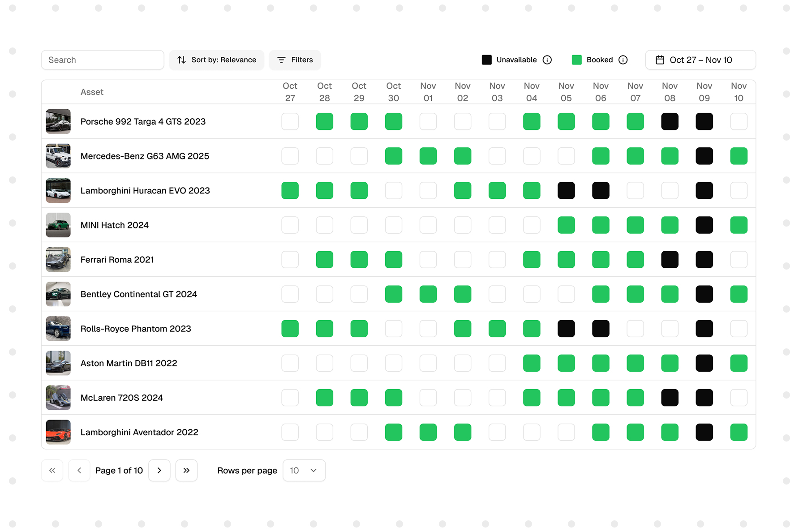
Task: Focus the Search input field
Action: (103, 60)
